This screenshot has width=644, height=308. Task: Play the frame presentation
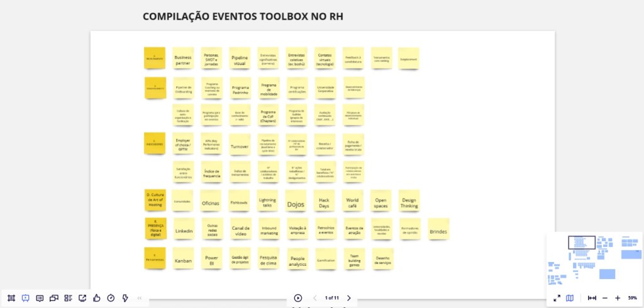coord(298,298)
